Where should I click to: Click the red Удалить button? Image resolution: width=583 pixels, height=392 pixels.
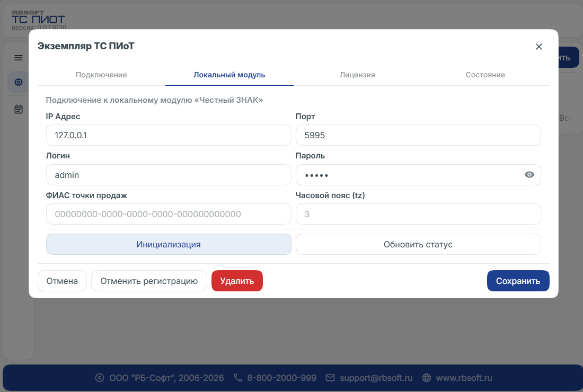237,281
